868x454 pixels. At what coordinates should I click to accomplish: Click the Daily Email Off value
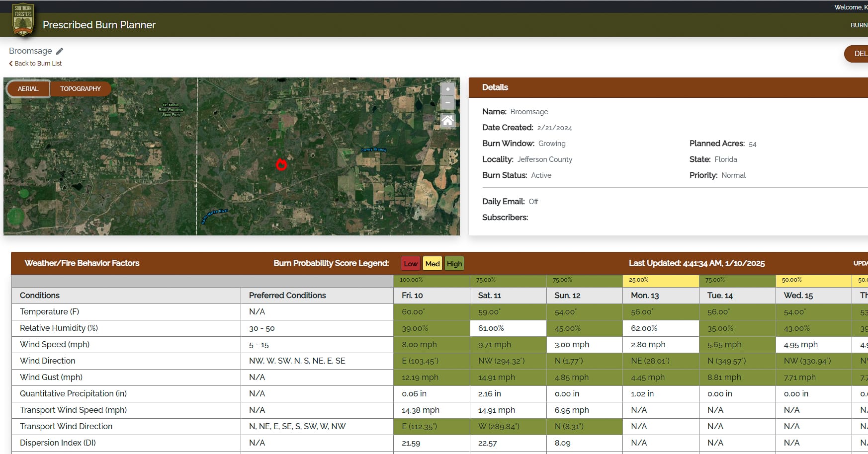point(533,202)
